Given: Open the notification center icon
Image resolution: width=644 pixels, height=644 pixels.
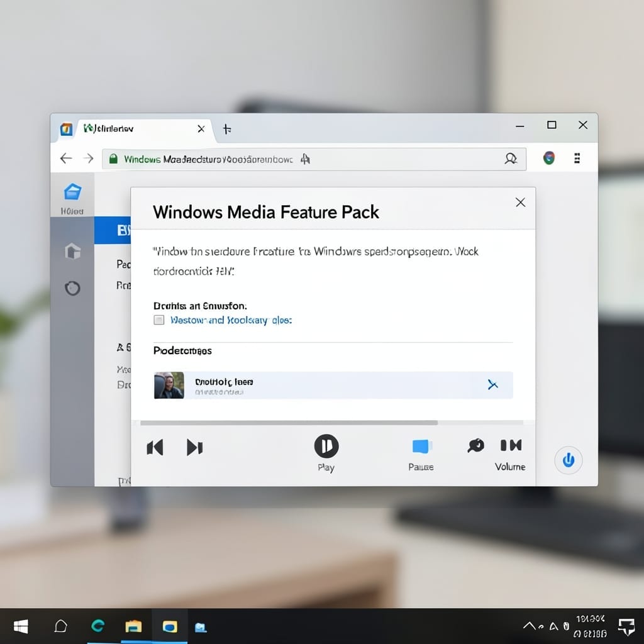Looking at the screenshot, I should 627,626.
